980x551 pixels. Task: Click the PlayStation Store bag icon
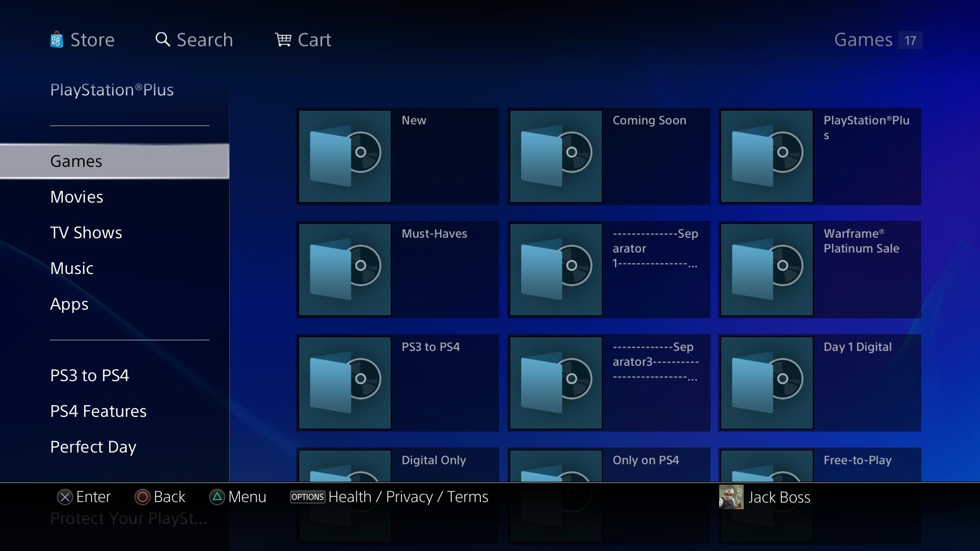click(x=57, y=40)
